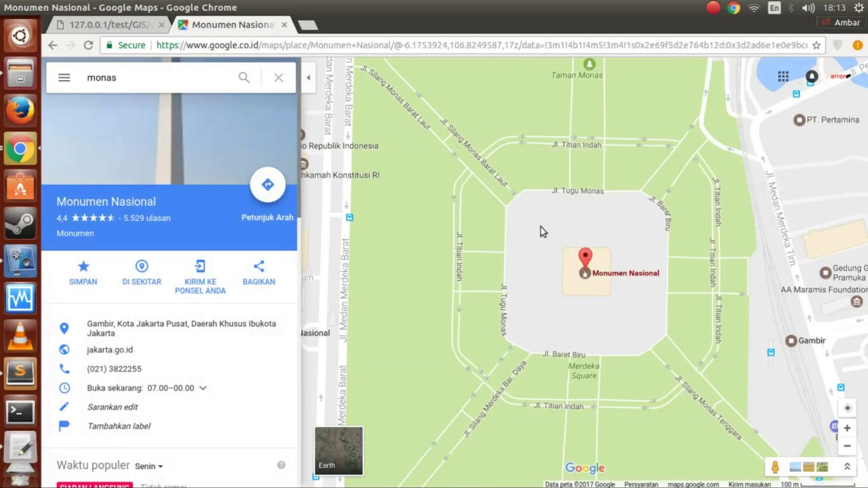The width and height of the screenshot is (868, 488).
Task: Click into the monas search field
Action: tap(159, 77)
